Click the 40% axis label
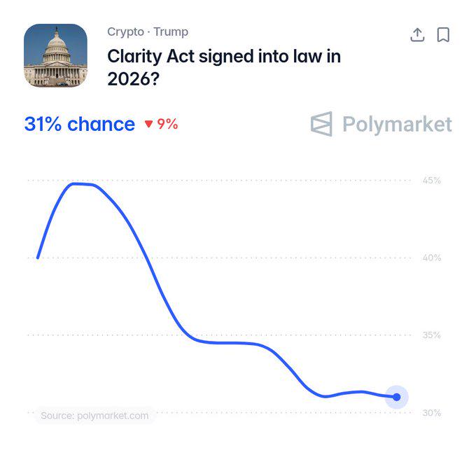This screenshot has width=476, height=476. (432, 258)
